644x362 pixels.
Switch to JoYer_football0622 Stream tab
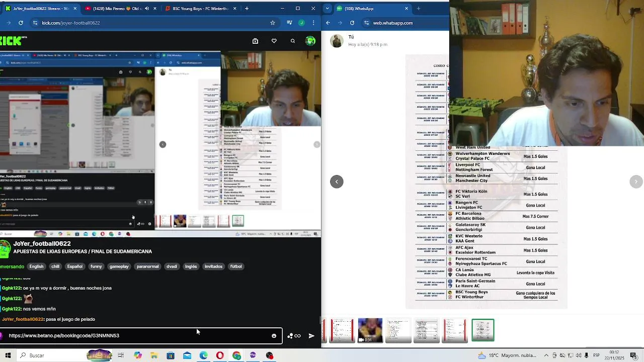pyautogui.click(x=40, y=9)
